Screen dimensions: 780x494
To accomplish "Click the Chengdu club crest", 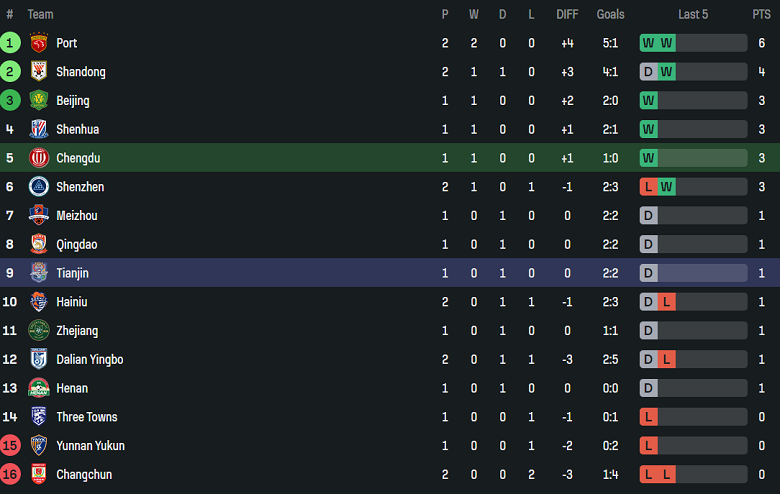I will [x=39, y=158].
